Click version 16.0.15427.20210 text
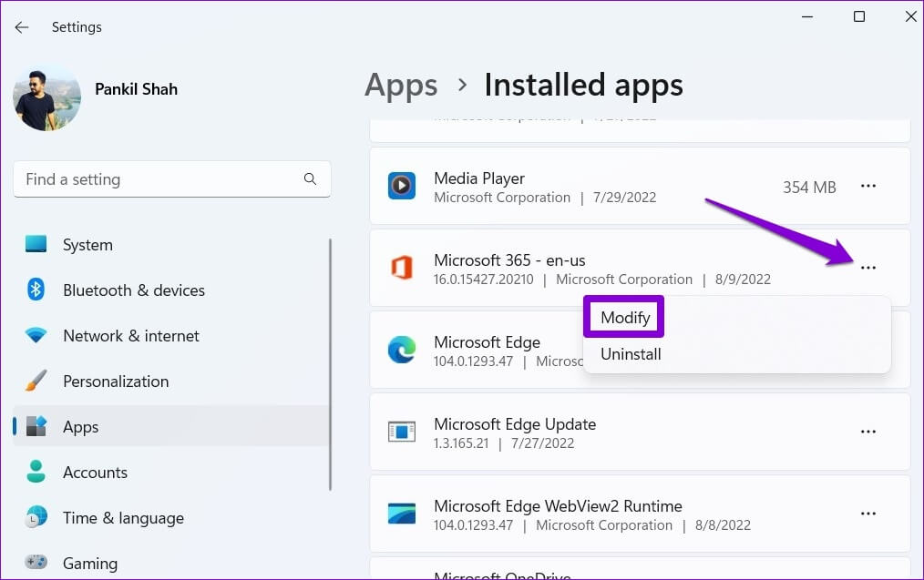The image size is (924, 580). pyautogui.click(x=483, y=280)
